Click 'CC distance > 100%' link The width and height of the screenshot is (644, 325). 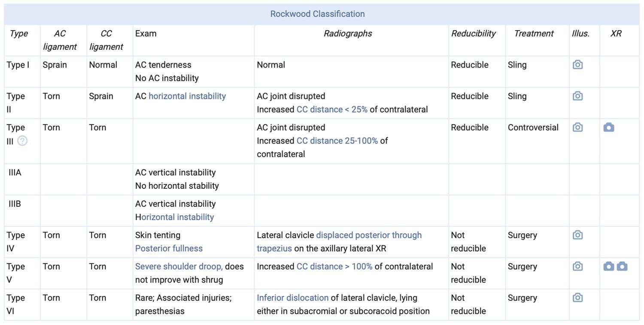[334, 267]
